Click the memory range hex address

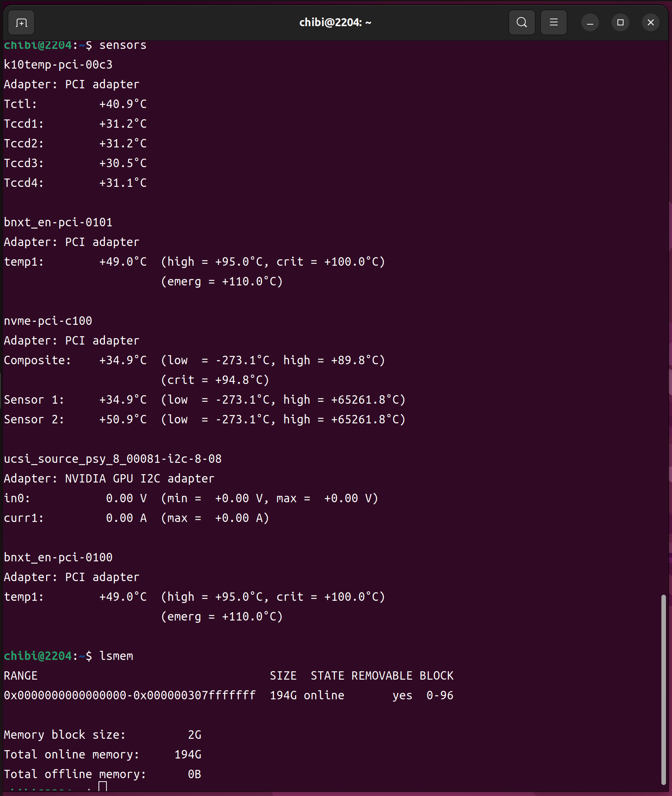coord(130,696)
